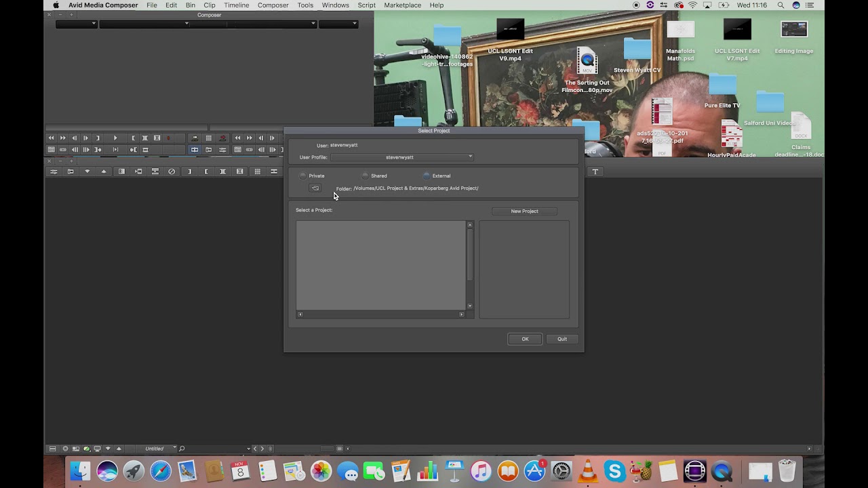Click the Avid Media Composer Dock icon

[695, 470]
